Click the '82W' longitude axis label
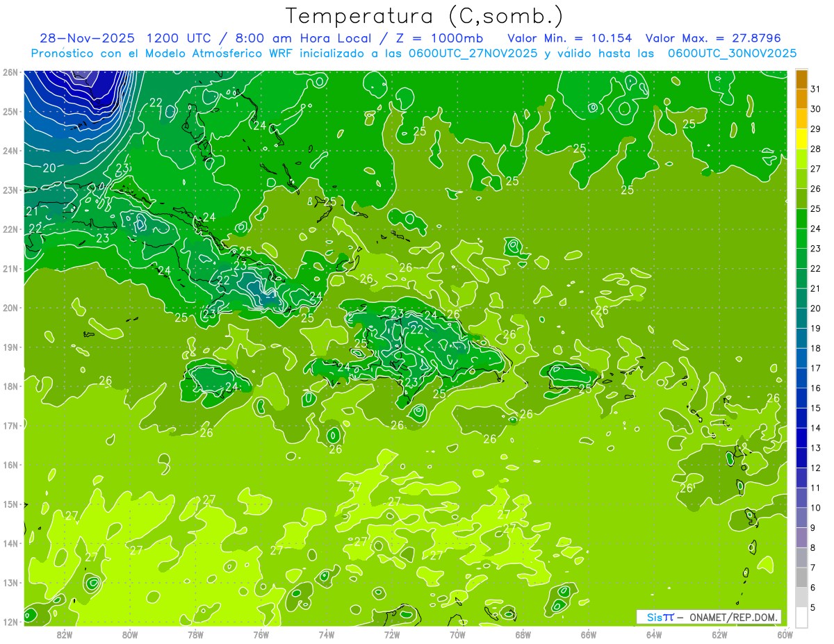This screenshot has height=644, width=834. 64,634
